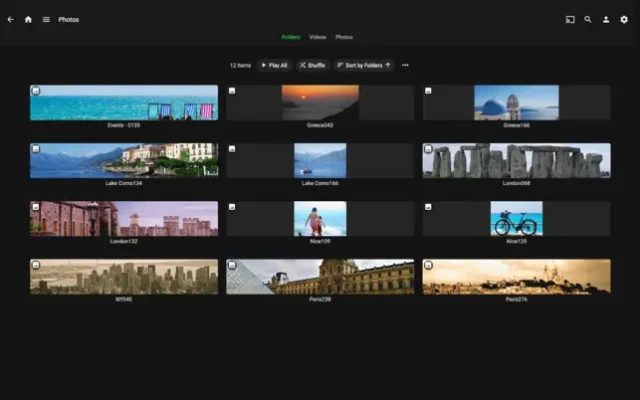Tick the checkbox on Greece042 folder
The image size is (640, 400).
tap(232, 91)
